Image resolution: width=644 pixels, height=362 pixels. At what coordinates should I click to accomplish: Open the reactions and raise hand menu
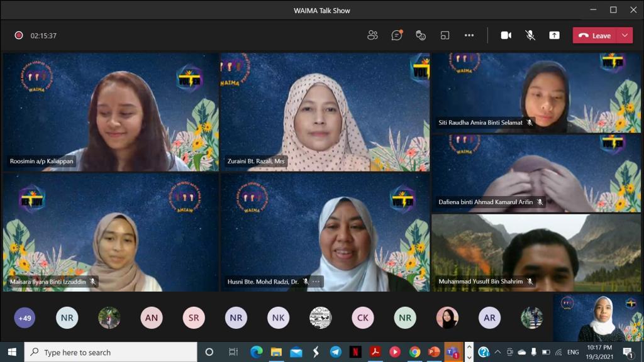click(x=421, y=35)
